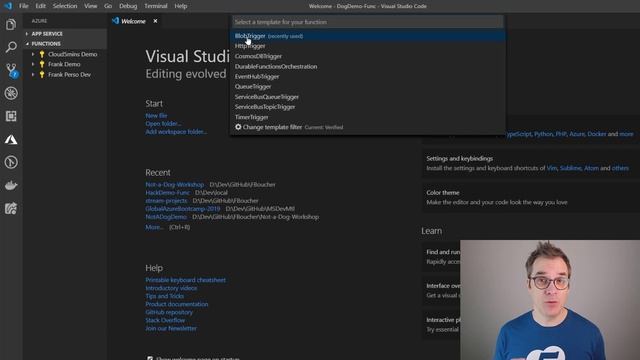Open the Debug view icon
The image size is (640, 360).
[x=11, y=93]
